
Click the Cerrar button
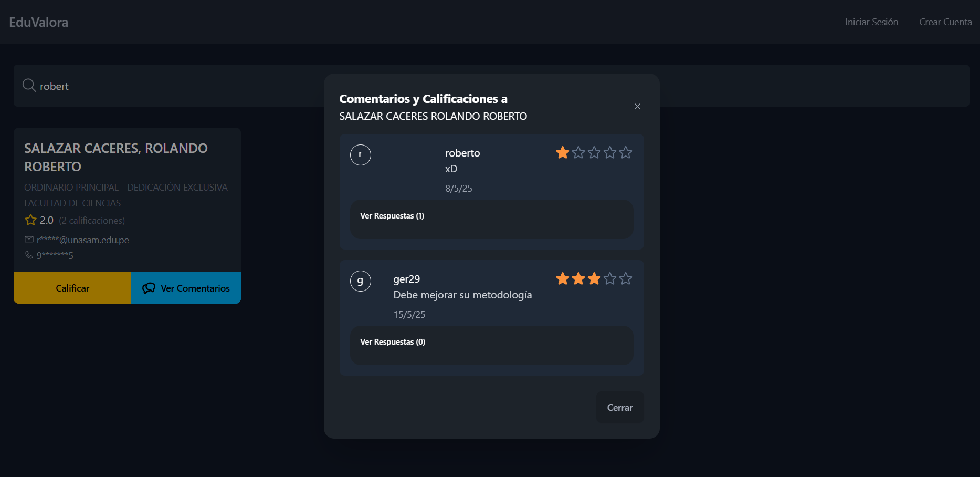(x=620, y=407)
